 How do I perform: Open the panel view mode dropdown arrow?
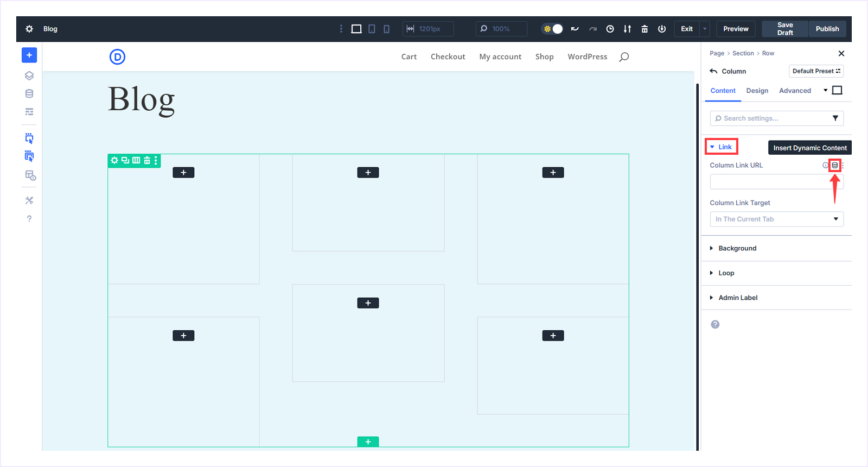coord(826,90)
